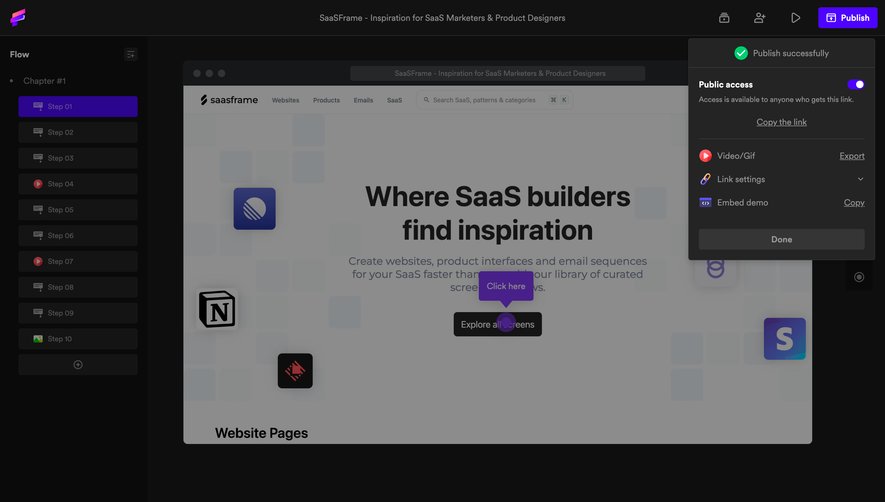
Task: Click the purple S logo tile
Action: pos(785,339)
